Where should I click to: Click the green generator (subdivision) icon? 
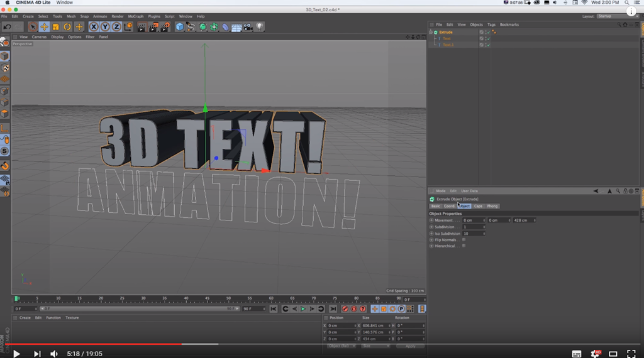[x=203, y=27]
